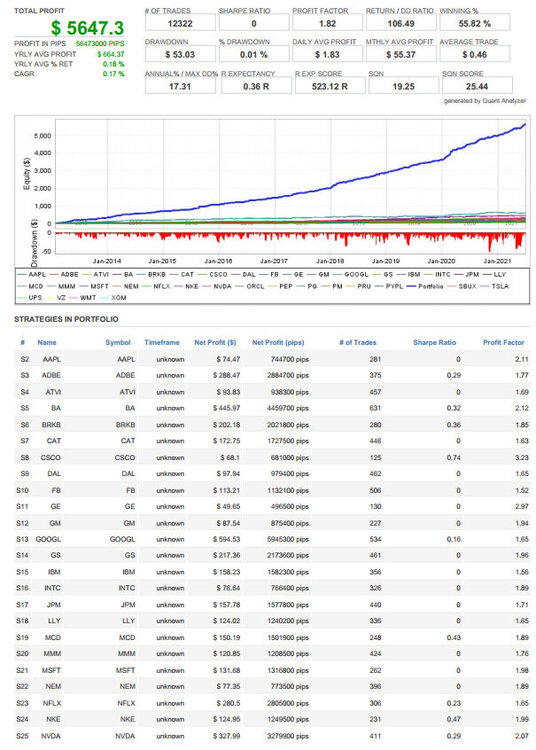536x750 pixels.
Task: Click yearly average profit value $ 664.37
Action: 110,54
